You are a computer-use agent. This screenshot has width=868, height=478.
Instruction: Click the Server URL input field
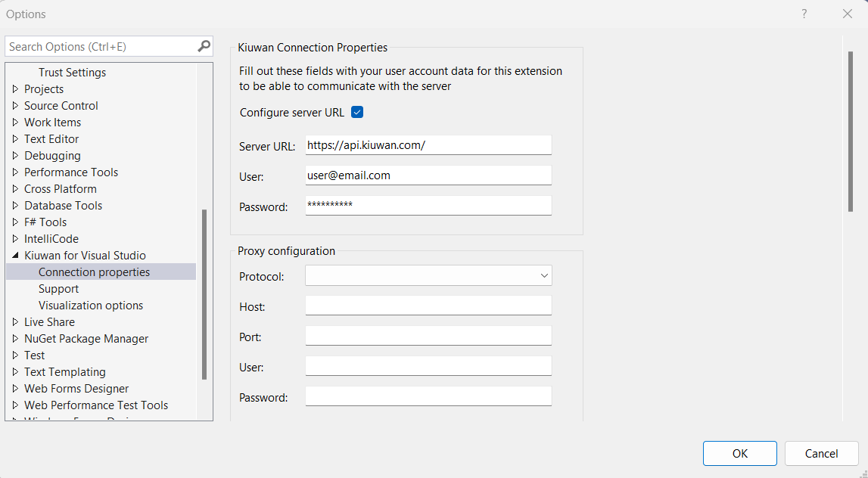coord(428,144)
